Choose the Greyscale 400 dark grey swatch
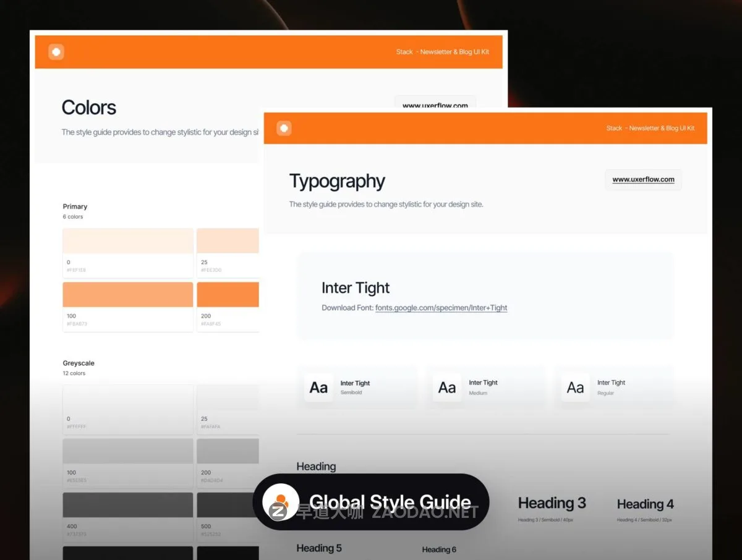This screenshot has width=742, height=560. click(x=128, y=505)
